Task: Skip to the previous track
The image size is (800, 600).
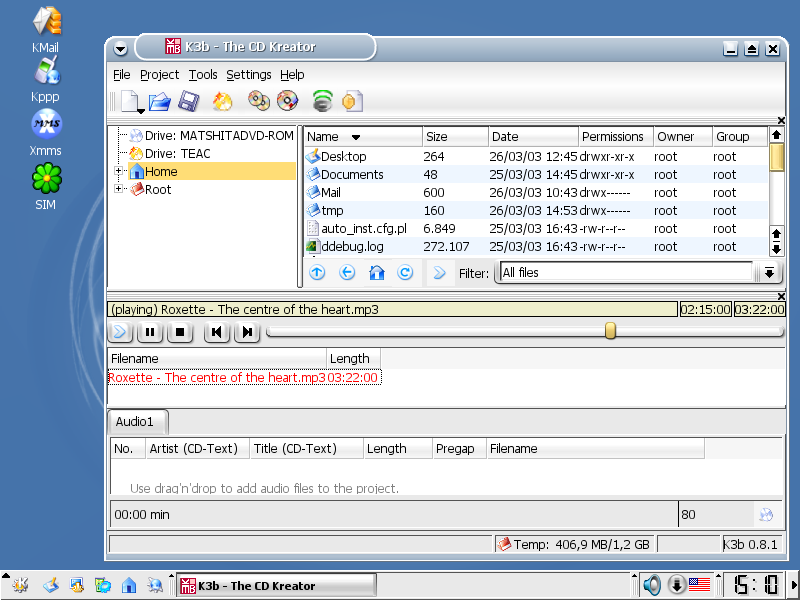Action: pos(216,332)
